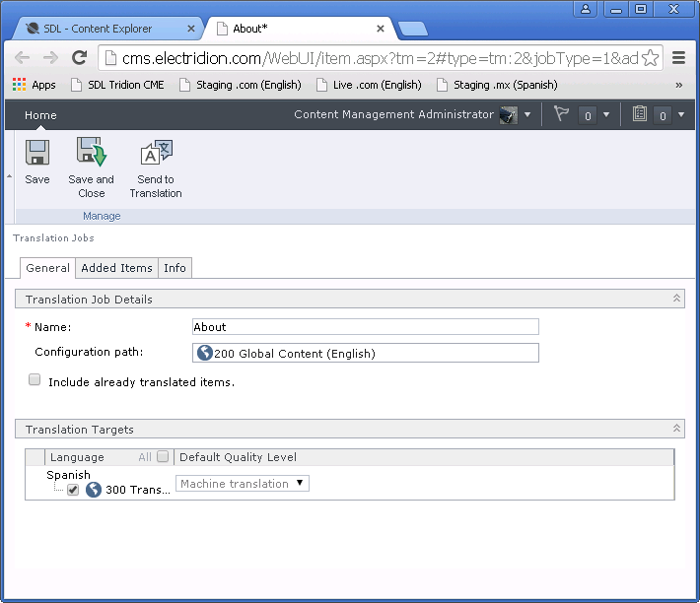Open the Chrome menu hamburger icon
Viewport: 700px width, 603px height.
point(678,58)
